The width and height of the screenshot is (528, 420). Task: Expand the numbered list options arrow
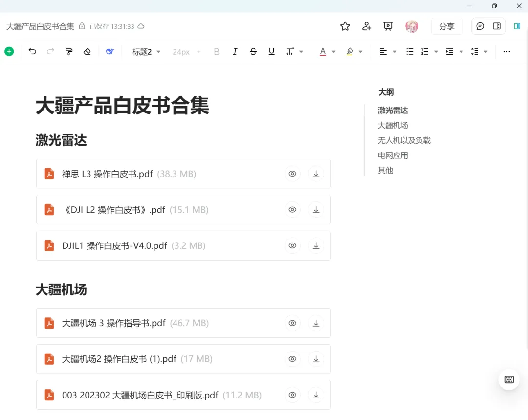pos(436,52)
